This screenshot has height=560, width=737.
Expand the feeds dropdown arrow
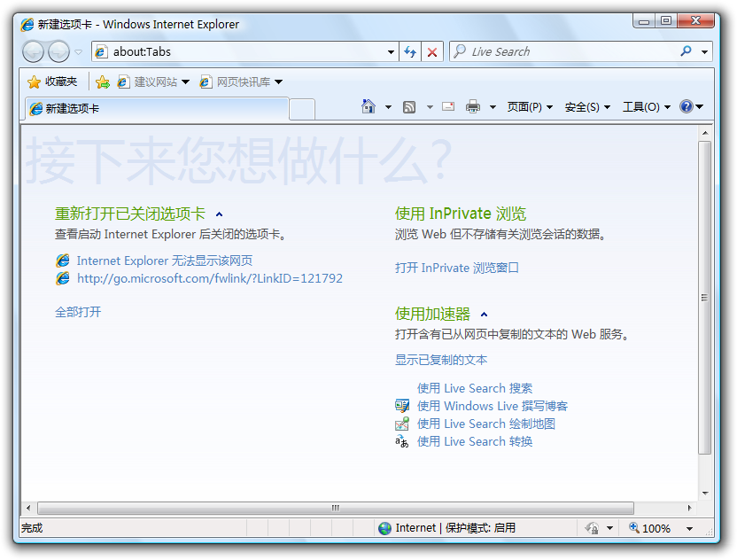click(x=430, y=108)
